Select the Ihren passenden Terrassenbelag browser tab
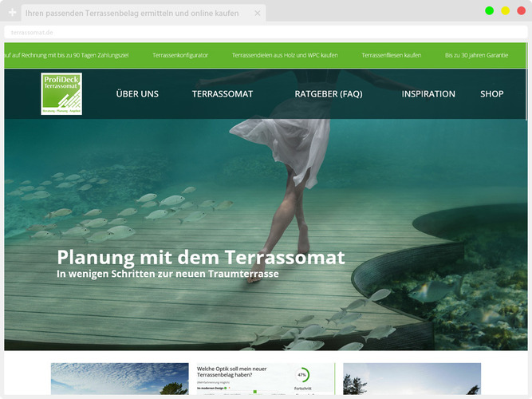The image size is (532, 399). 132,13
